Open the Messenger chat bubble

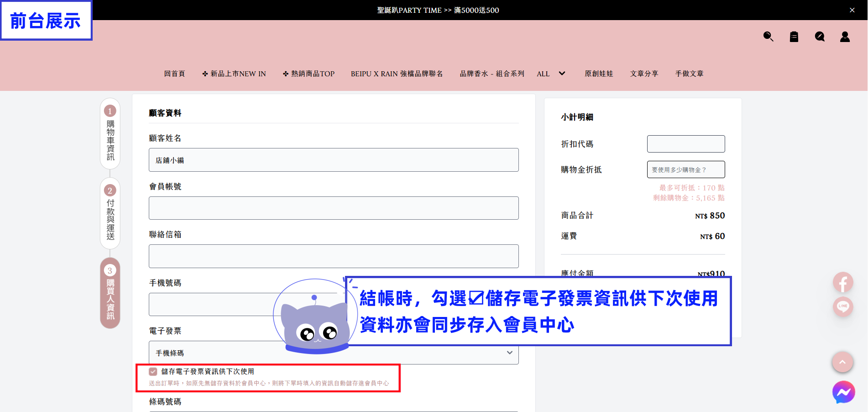tap(843, 392)
